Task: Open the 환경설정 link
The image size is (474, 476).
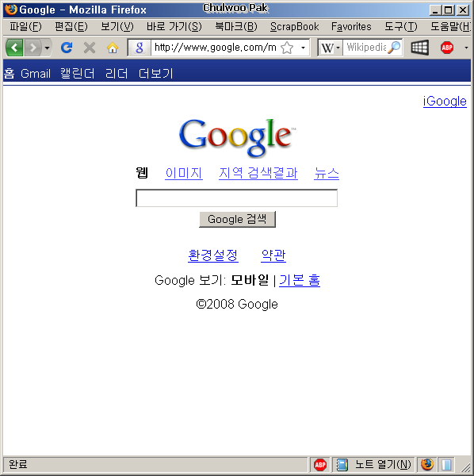Action: [213, 255]
